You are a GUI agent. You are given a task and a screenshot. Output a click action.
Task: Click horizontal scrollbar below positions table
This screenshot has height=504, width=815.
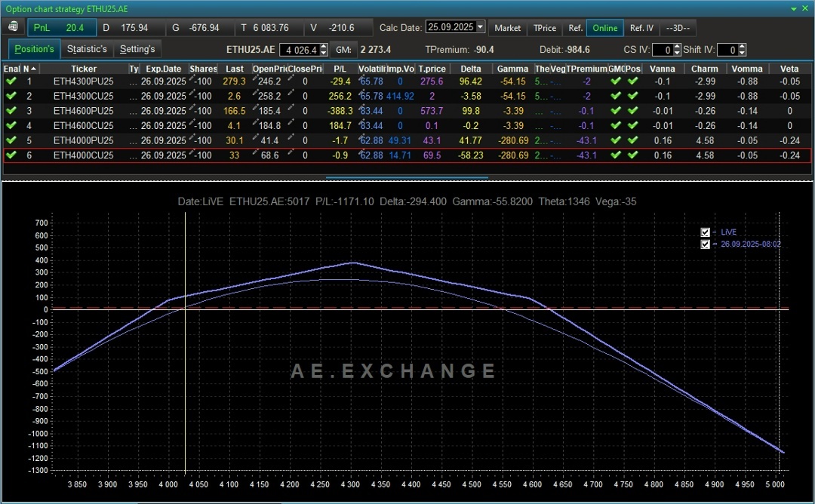(x=407, y=178)
